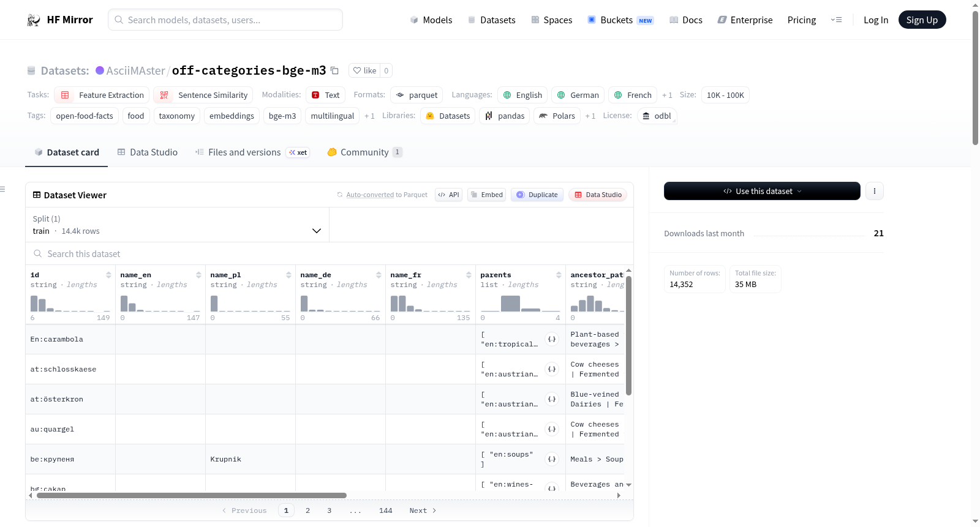Image resolution: width=980 pixels, height=527 pixels.
Task: Open Enterprise in the top navigation
Action: point(745,20)
